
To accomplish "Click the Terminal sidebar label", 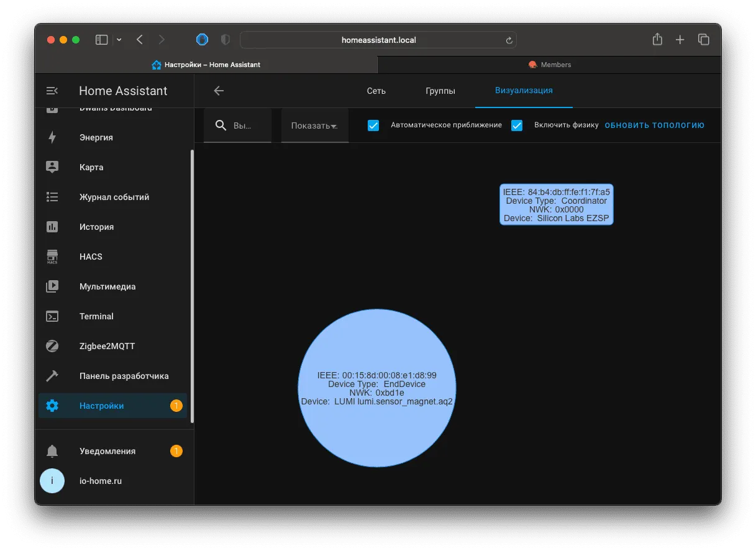I will point(96,316).
